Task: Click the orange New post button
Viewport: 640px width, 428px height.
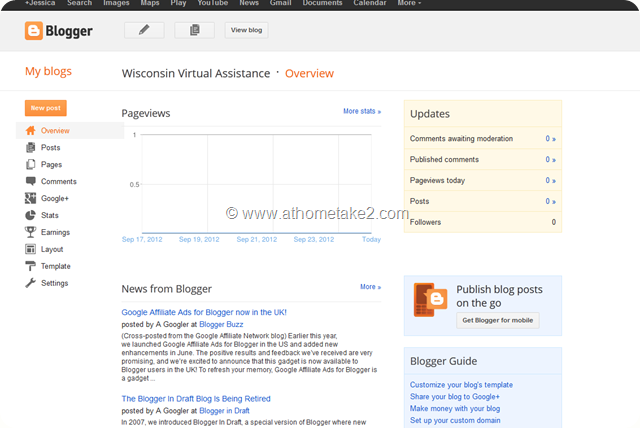Action: coord(46,108)
